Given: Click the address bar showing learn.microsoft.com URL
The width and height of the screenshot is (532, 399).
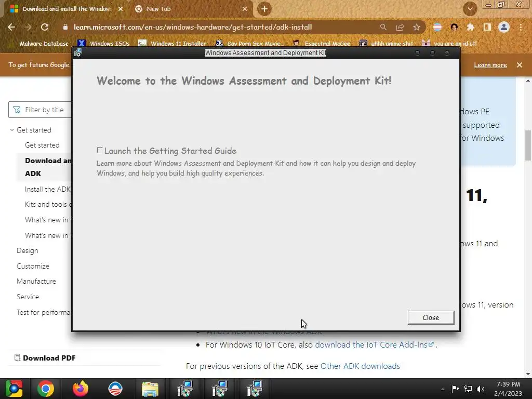Looking at the screenshot, I should [193, 27].
